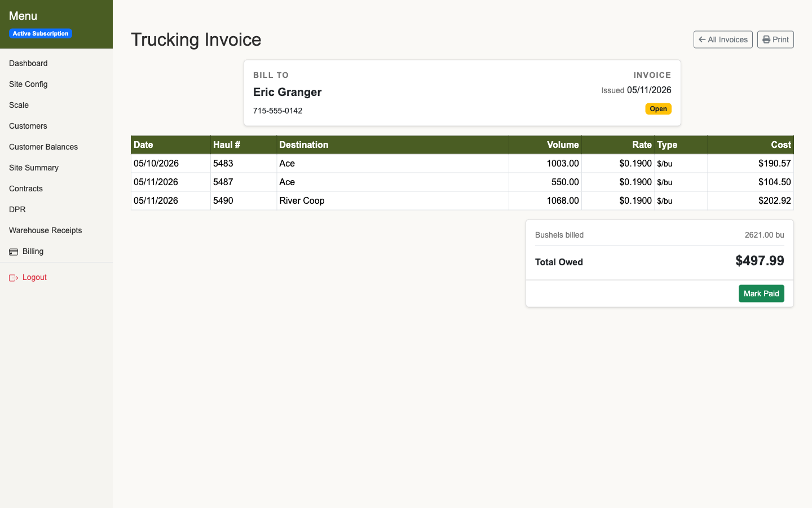The width and height of the screenshot is (812, 508).
Task: Click the Logout link text
Action: coord(34,277)
